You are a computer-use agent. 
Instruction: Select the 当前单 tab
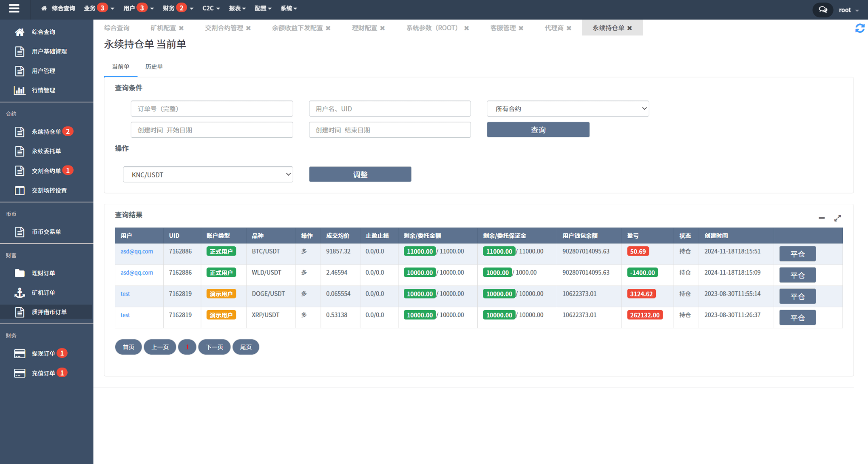click(121, 67)
